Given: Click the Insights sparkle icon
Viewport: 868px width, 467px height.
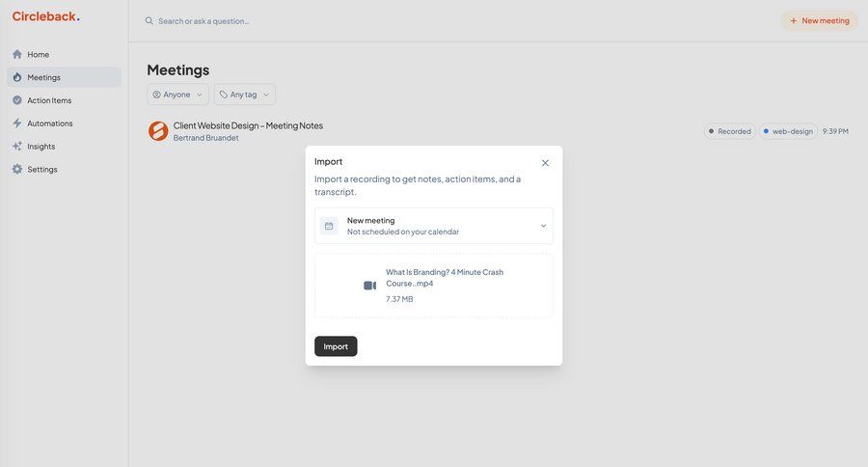Looking at the screenshot, I should coord(17,147).
